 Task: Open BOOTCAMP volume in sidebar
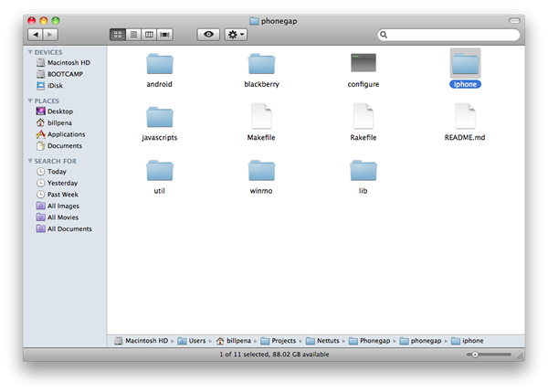point(59,74)
